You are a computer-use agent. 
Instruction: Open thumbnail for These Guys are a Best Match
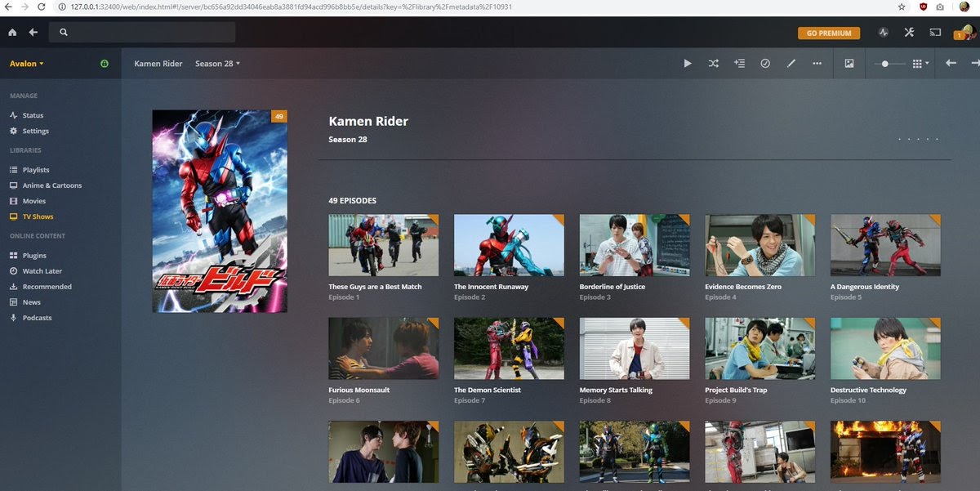click(383, 245)
